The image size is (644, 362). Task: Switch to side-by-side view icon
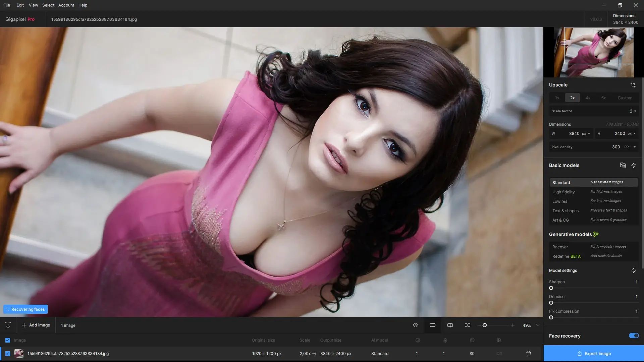pyautogui.click(x=467, y=325)
